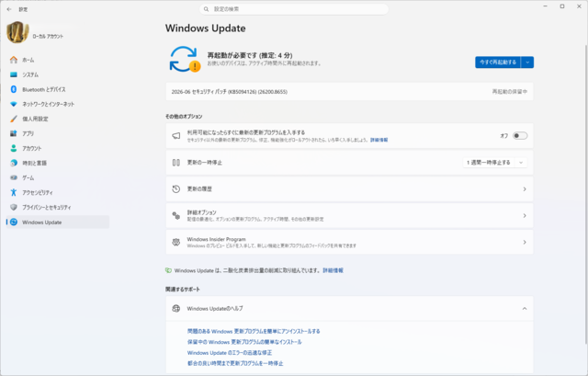This screenshot has width=588, height=376.
Task: Open 詳細情報 link under latest updates option
Action: [379, 140]
